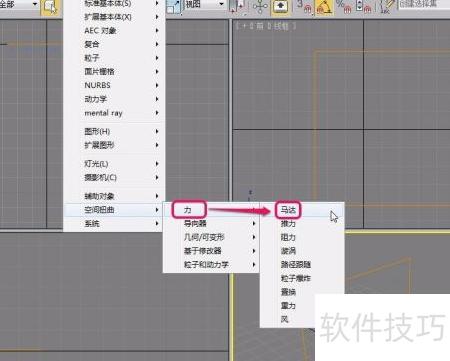
Task: Select 风 in the force submenu
Action: [285, 319]
